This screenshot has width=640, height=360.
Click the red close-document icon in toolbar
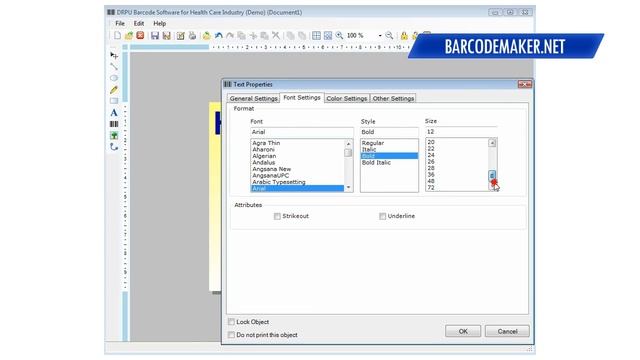coord(140,36)
